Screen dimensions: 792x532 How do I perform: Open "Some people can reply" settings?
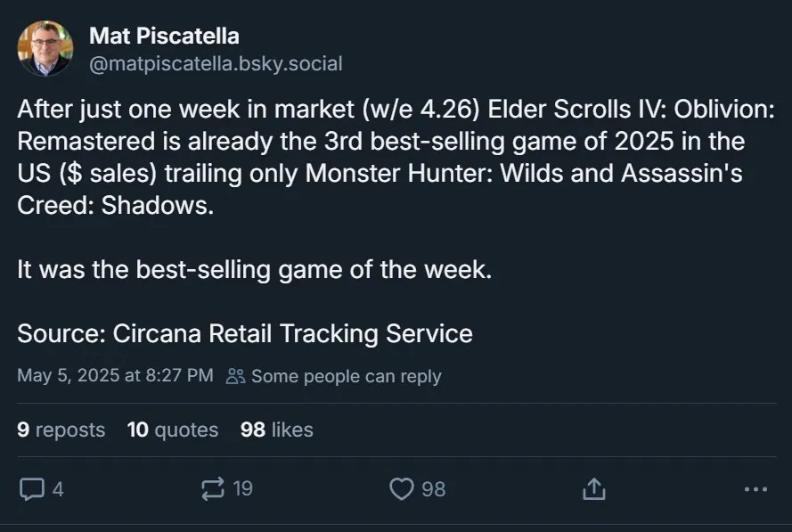pos(346,376)
